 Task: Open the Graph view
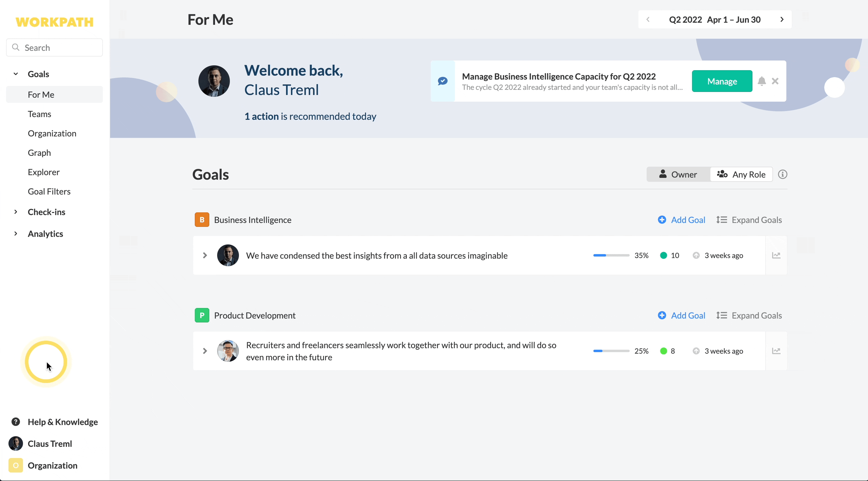[x=39, y=153]
